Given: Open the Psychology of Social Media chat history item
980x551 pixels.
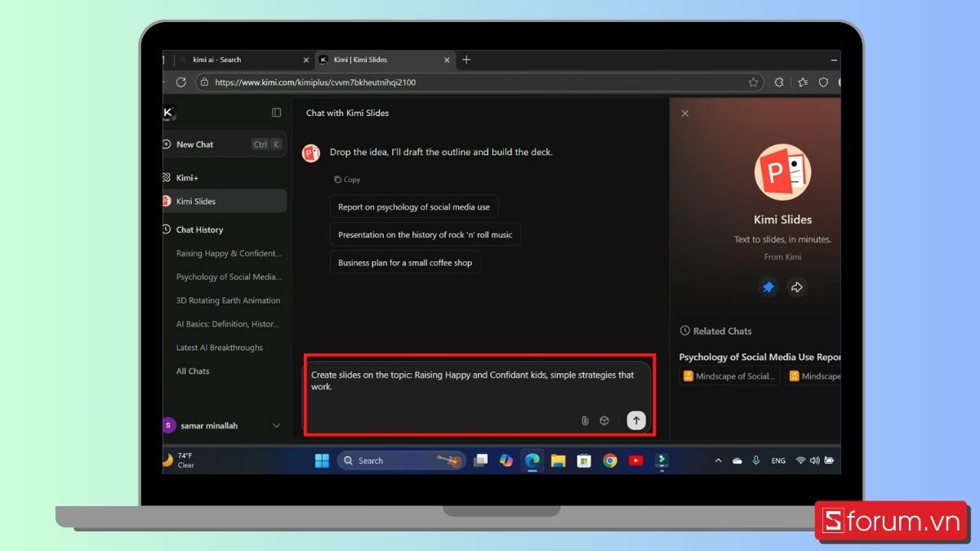Looking at the screenshot, I should pyautogui.click(x=229, y=277).
